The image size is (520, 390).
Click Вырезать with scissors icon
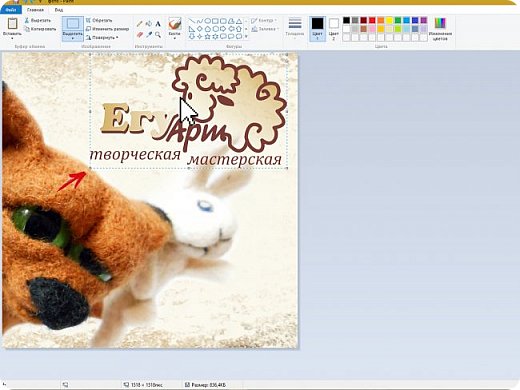[x=37, y=21]
